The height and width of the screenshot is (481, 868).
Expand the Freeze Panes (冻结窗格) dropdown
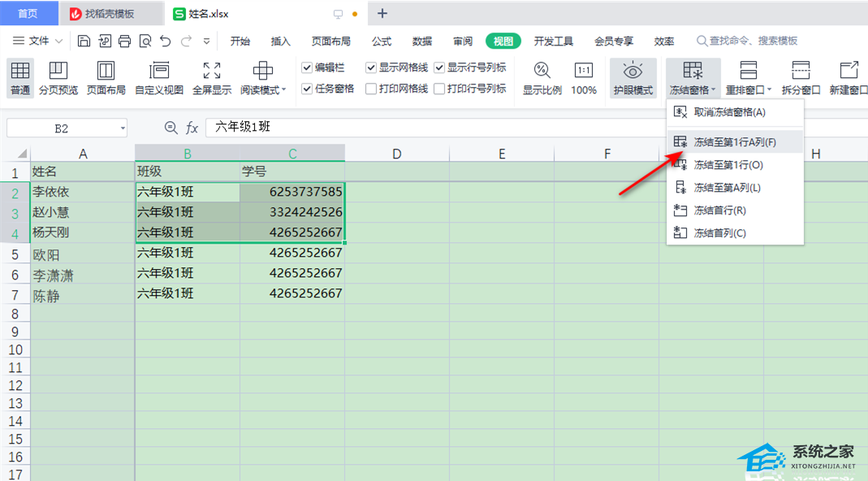point(693,90)
